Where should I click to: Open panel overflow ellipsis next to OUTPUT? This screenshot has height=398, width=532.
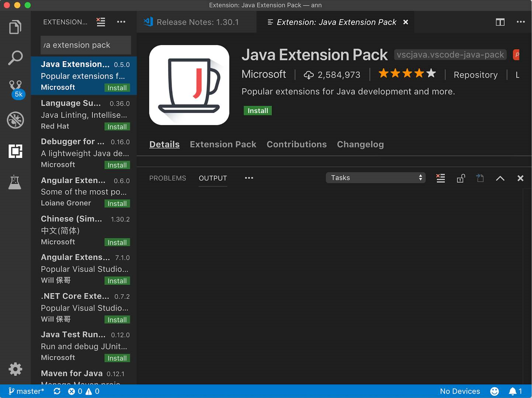249,178
